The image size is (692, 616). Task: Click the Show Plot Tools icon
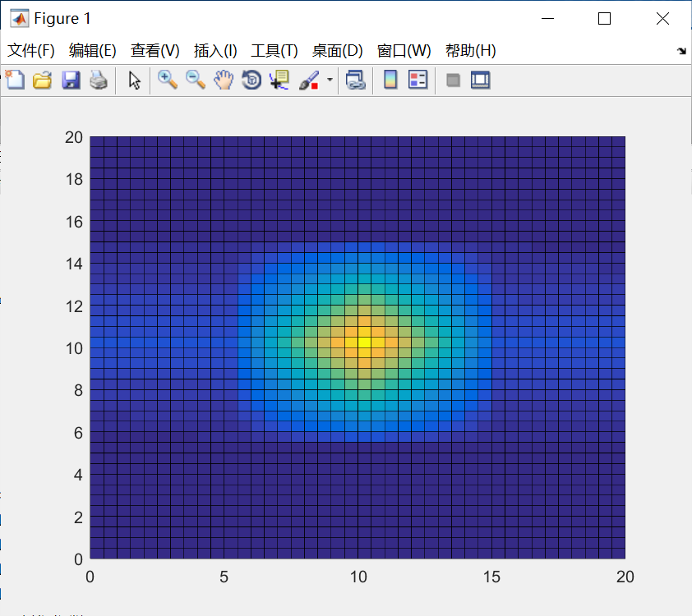pyautogui.click(x=480, y=80)
